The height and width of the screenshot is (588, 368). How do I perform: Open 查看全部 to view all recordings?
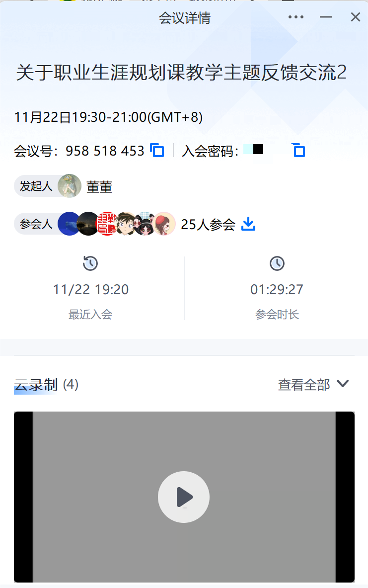[304, 385]
